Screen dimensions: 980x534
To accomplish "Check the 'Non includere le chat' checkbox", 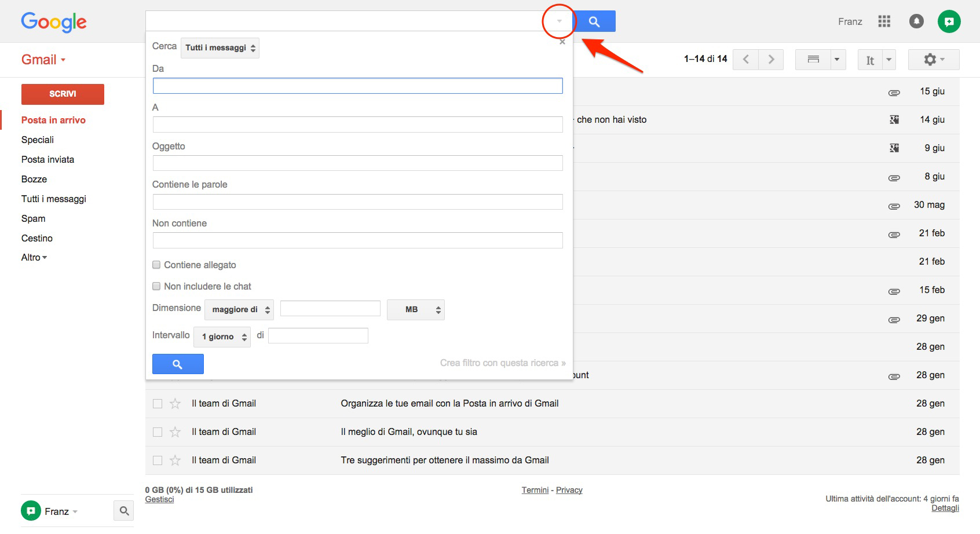I will (156, 286).
